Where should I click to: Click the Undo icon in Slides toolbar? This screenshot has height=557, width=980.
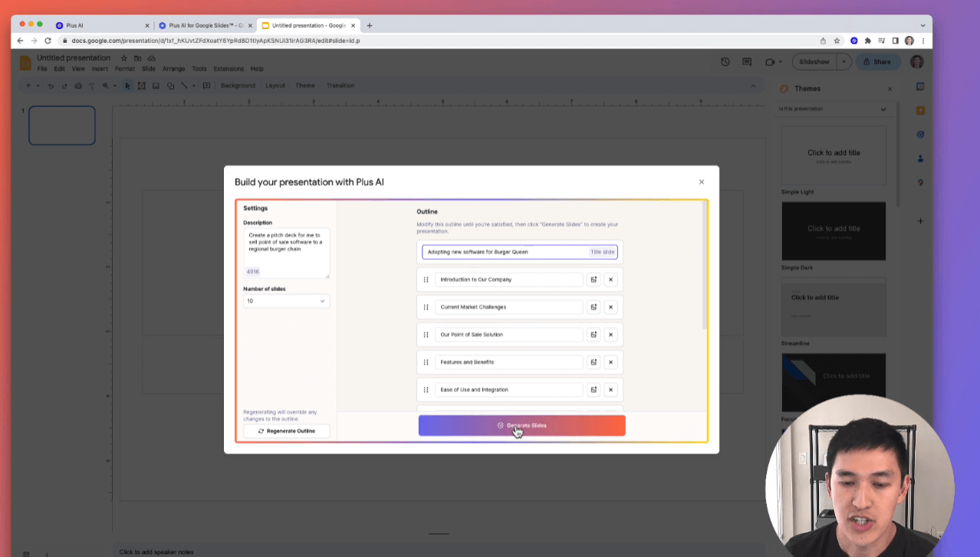[x=51, y=86]
